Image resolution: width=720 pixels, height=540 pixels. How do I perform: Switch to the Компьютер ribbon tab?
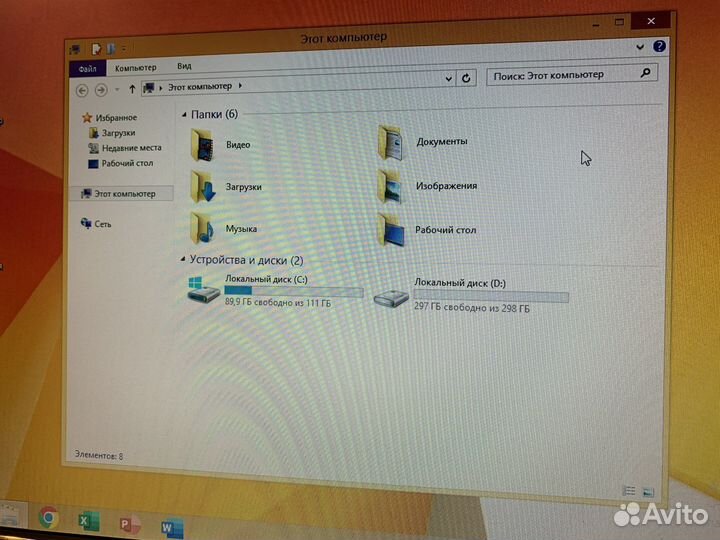tap(134, 67)
